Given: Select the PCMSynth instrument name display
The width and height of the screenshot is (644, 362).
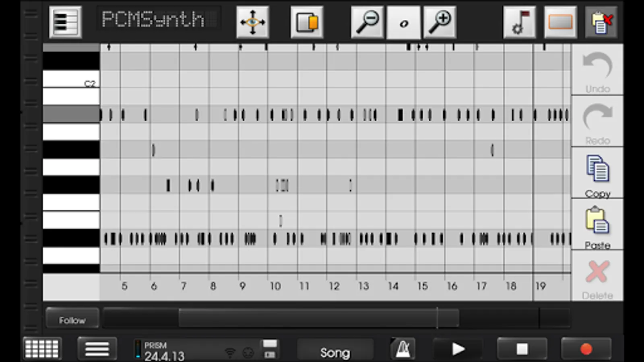Looking at the screenshot, I should (x=158, y=19).
